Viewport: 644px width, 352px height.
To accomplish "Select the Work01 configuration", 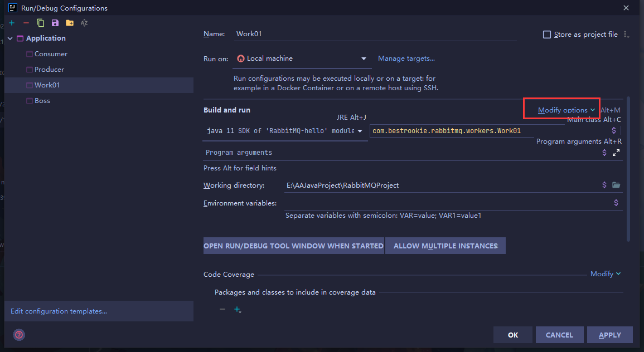I will pyautogui.click(x=99, y=85).
